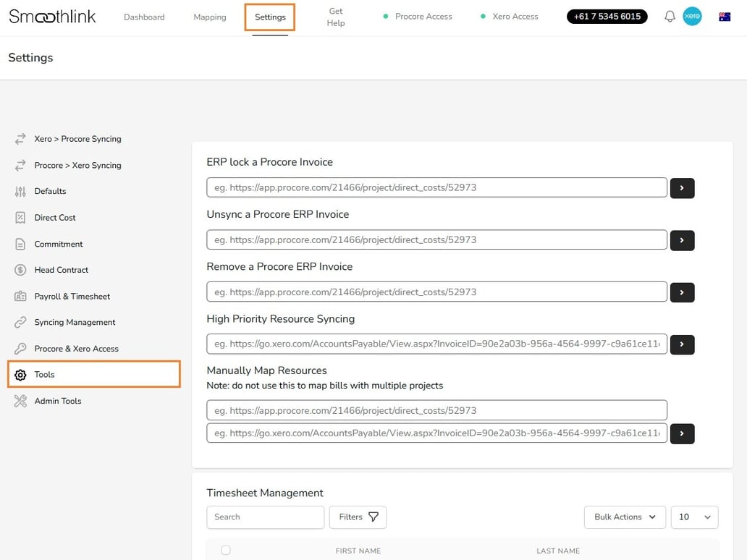The width and height of the screenshot is (747, 560).
Task: Switch to the Mapping tab
Action: (x=209, y=16)
